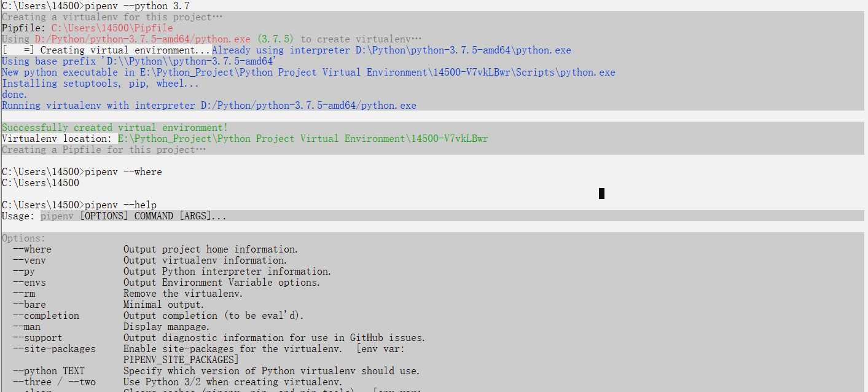868x392 pixels.
Task: Click 'Minimal output.' description
Action: click(164, 305)
